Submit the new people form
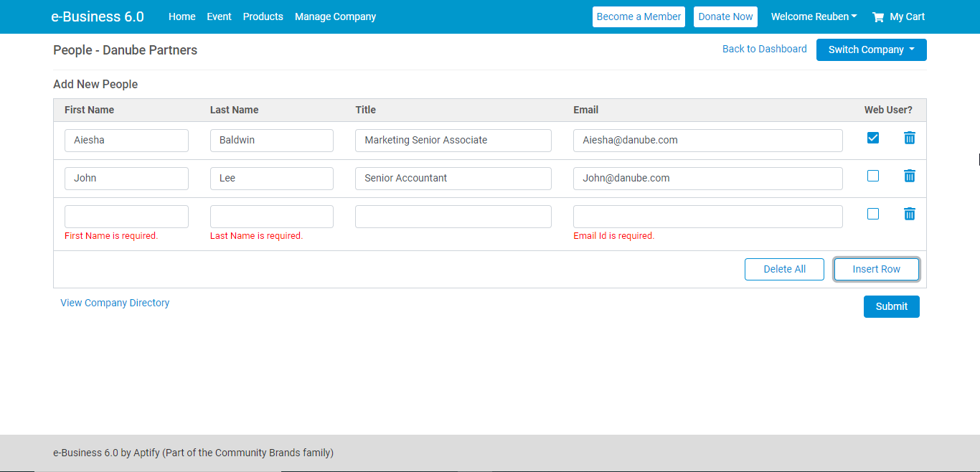Viewport: 980px width, 472px height. (x=891, y=306)
